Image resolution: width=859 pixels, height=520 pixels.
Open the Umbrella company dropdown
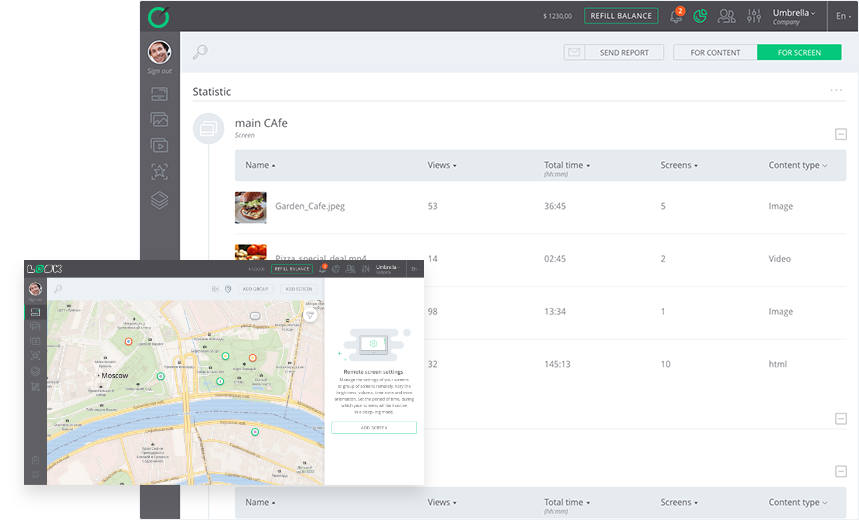tap(794, 16)
